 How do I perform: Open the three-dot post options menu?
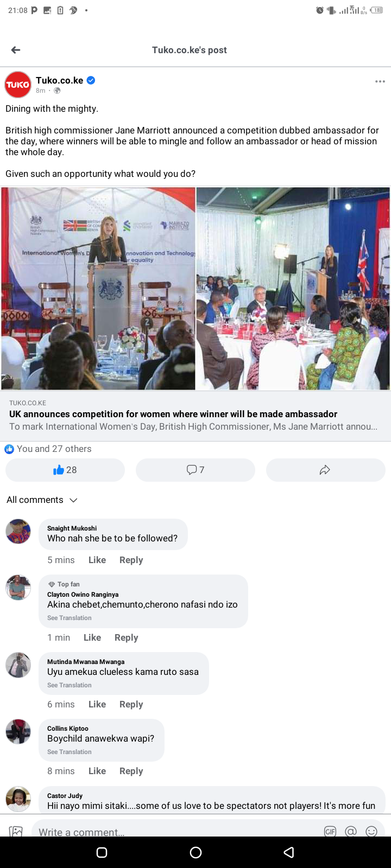380,81
